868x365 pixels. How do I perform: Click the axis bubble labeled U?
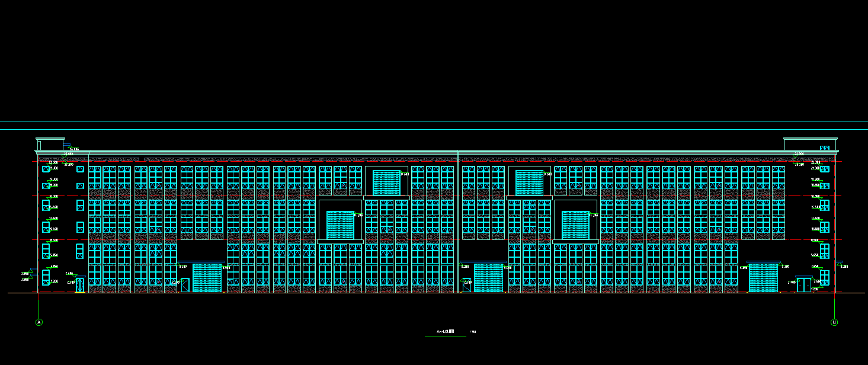[x=834, y=322]
